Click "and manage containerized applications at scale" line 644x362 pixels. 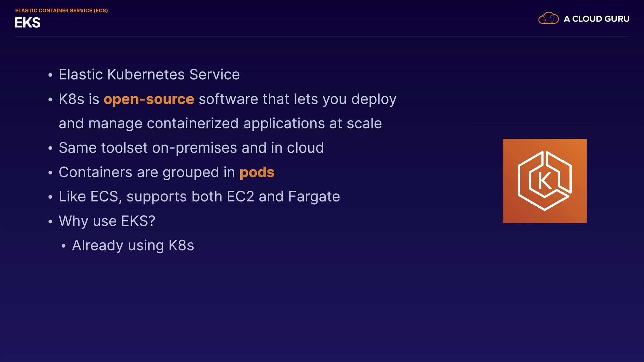click(220, 123)
